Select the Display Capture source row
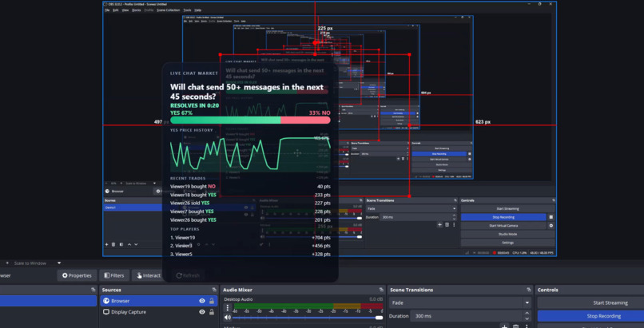The image size is (644, 328). (x=159, y=312)
